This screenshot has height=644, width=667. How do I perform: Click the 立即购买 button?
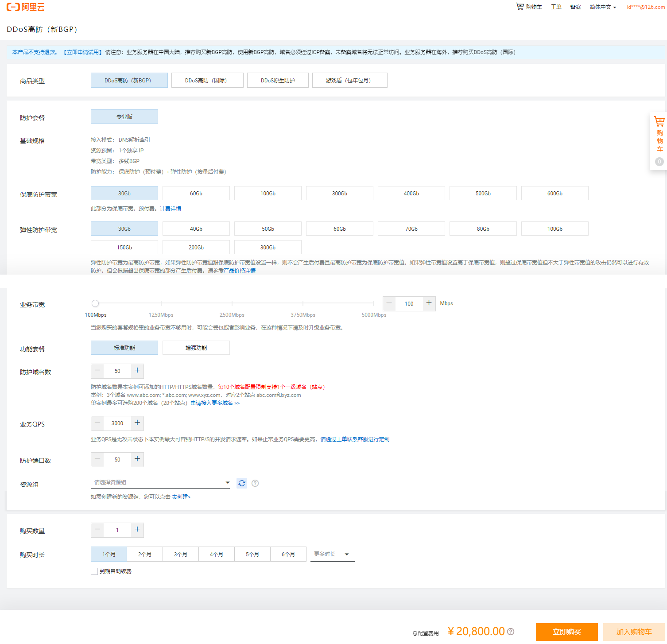point(566,632)
